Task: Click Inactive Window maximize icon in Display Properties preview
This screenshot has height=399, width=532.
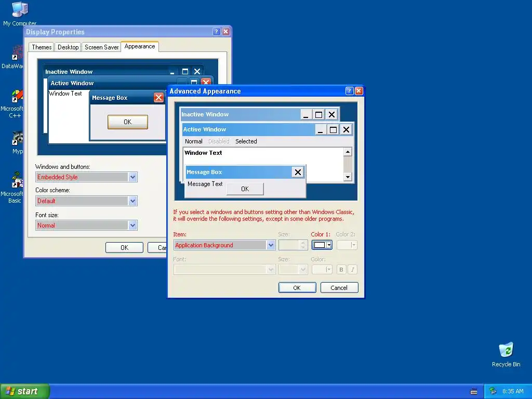Action: (185, 72)
